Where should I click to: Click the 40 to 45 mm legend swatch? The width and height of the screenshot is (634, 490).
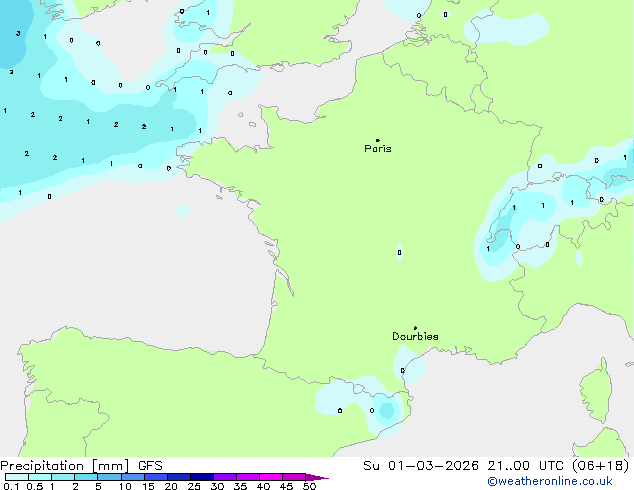pos(271,477)
